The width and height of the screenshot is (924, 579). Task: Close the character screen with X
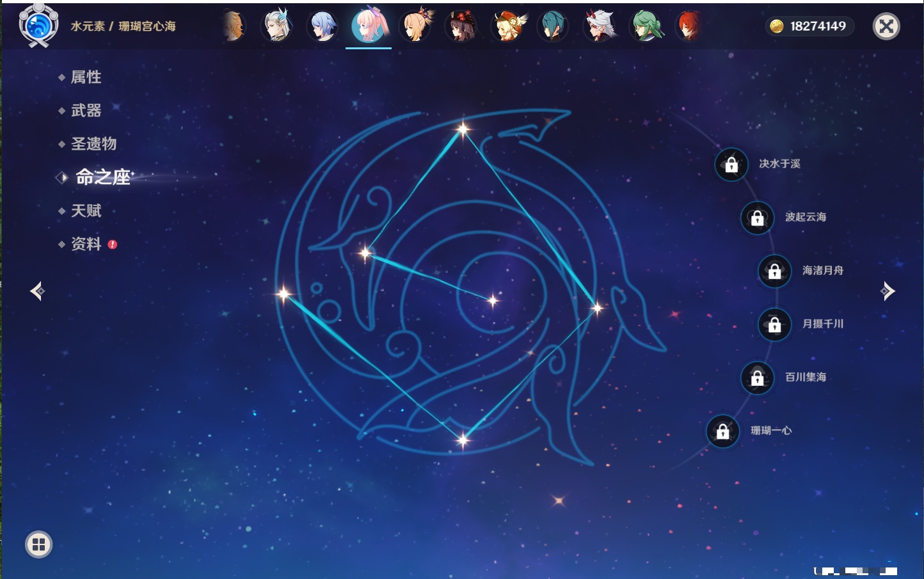click(x=887, y=26)
